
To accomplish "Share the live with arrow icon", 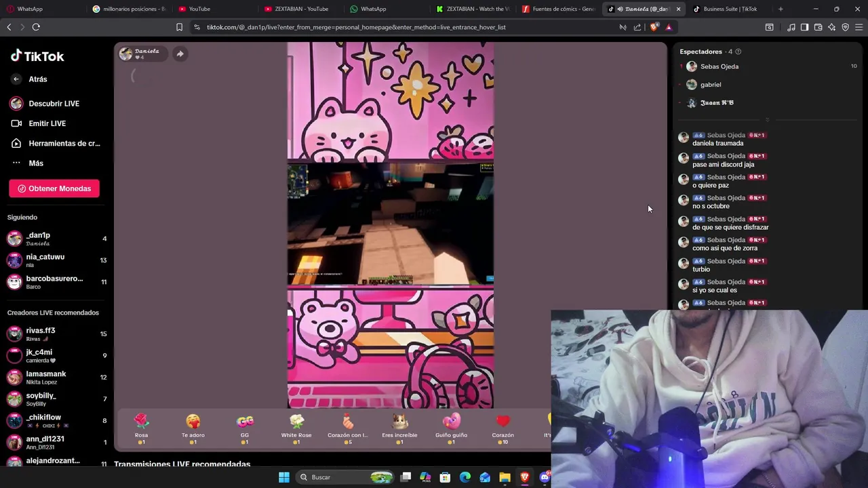I will point(180,54).
